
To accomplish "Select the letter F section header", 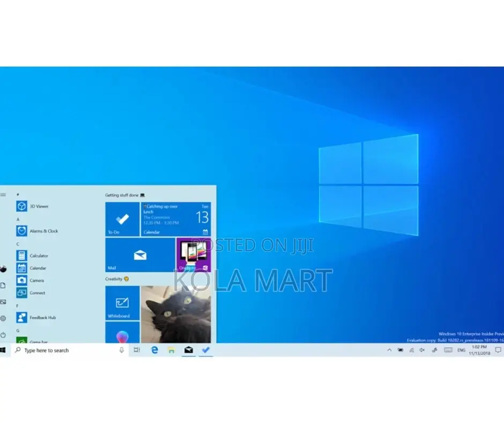I will coord(18,306).
